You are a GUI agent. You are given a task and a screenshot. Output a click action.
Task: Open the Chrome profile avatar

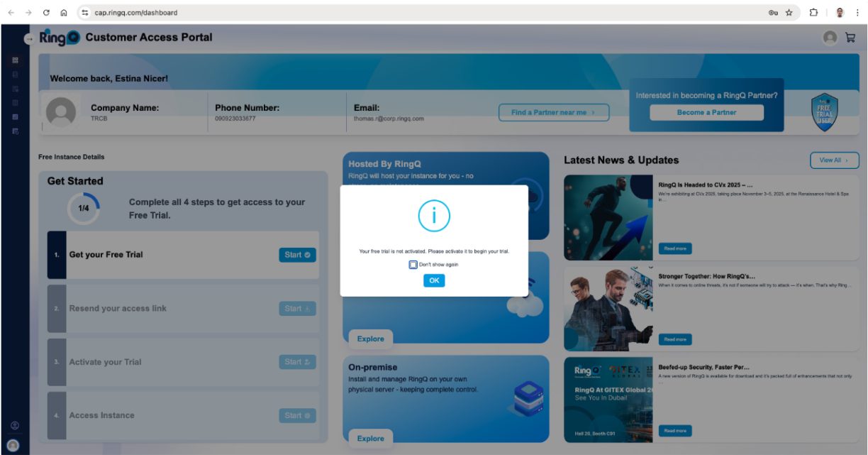click(840, 13)
